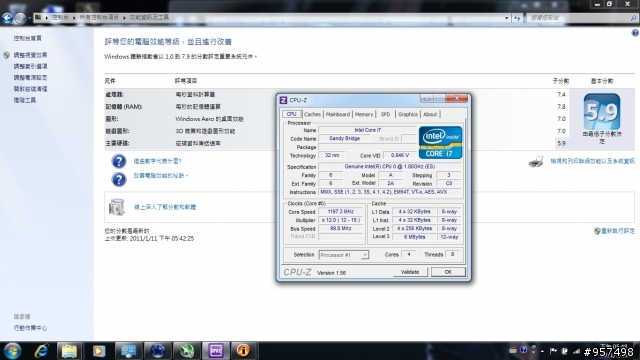The height and width of the screenshot is (360, 640).
Task: Switch to the purple CPU-Z taskbar button
Action: tap(216, 351)
